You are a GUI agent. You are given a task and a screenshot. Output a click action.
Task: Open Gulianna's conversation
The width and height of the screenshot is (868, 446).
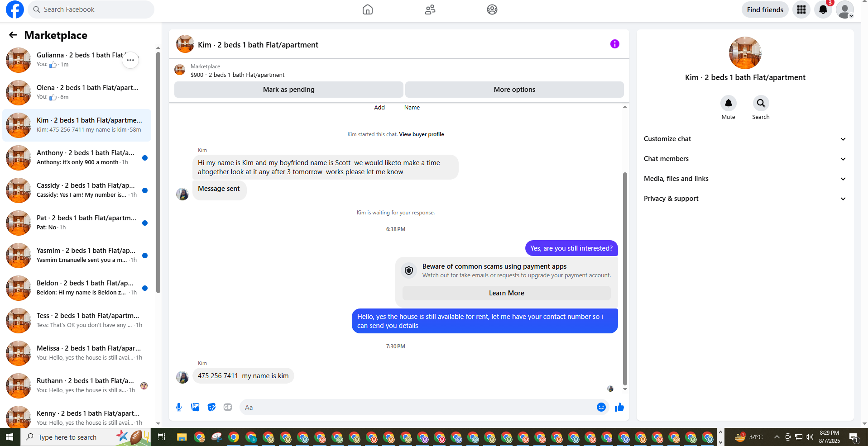point(77,60)
